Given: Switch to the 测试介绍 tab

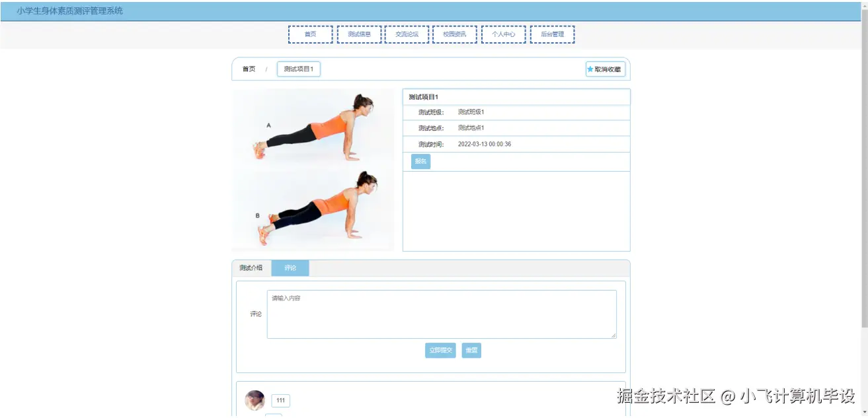Looking at the screenshot, I should (x=251, y=268).
